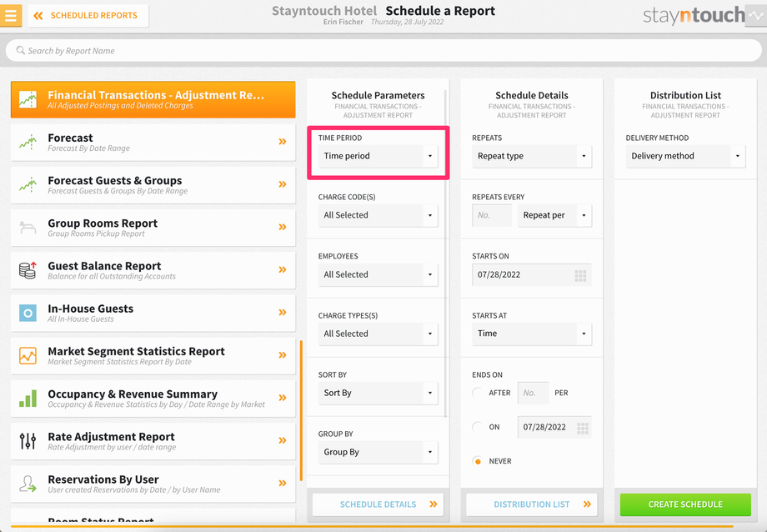Open Reservations By User double arrow
Image resolution: width=767 pixels, height=532 pixels.
click(283, 483)
